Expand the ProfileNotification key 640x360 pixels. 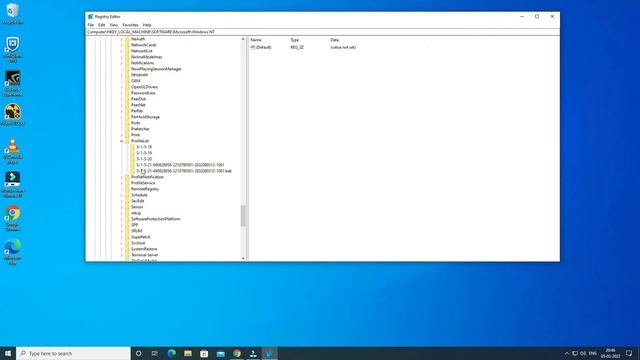point(122,177)
